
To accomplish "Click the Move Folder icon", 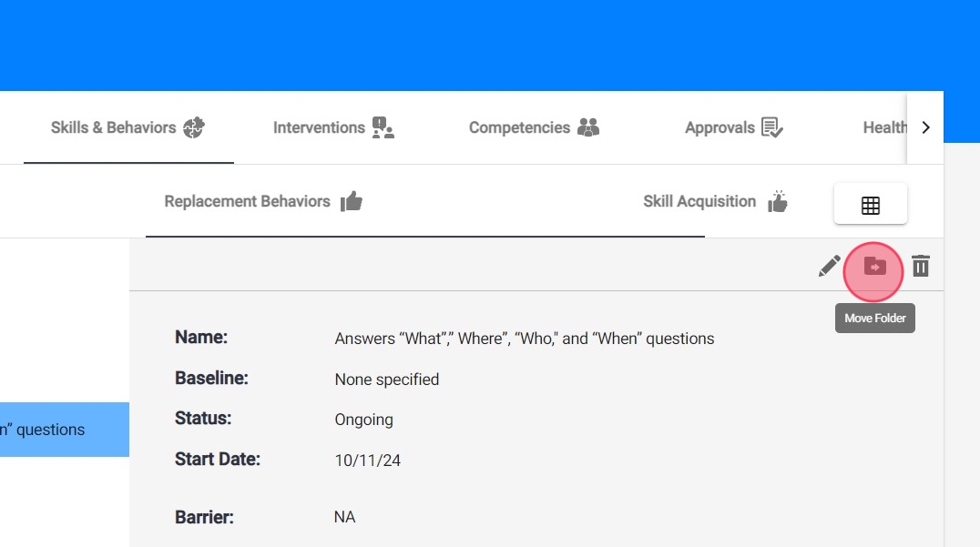I will 874,267.
